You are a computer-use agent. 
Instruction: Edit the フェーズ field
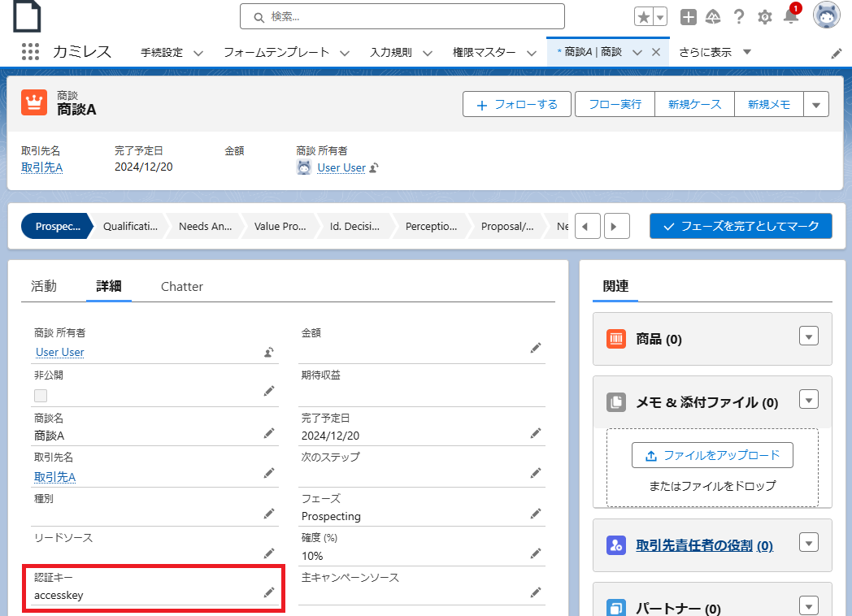click(536, 514)
